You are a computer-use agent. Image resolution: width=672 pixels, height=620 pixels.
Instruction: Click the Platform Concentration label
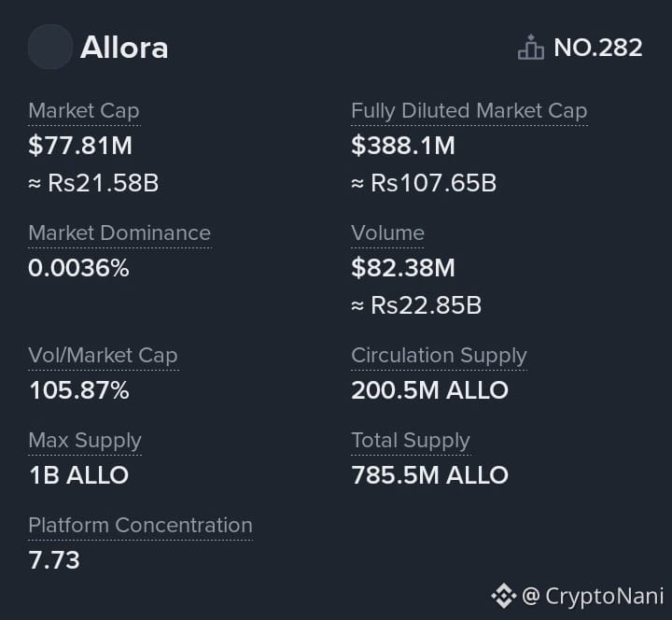click(x=141, y=526)
